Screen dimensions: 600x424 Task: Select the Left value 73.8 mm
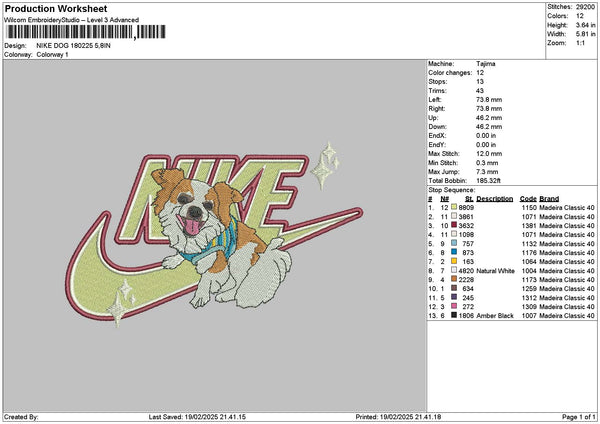(x=489, y=99)
